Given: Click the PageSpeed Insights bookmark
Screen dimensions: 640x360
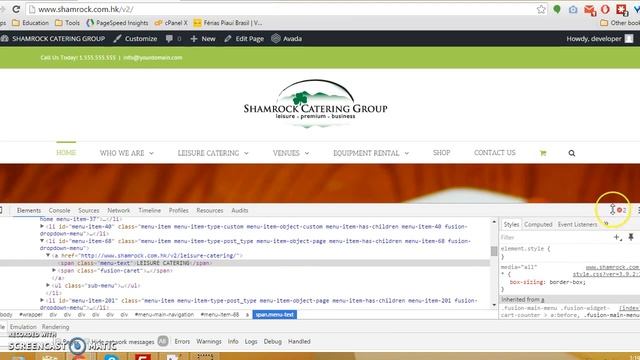Looking at the screenshot, I should [117, 23].
